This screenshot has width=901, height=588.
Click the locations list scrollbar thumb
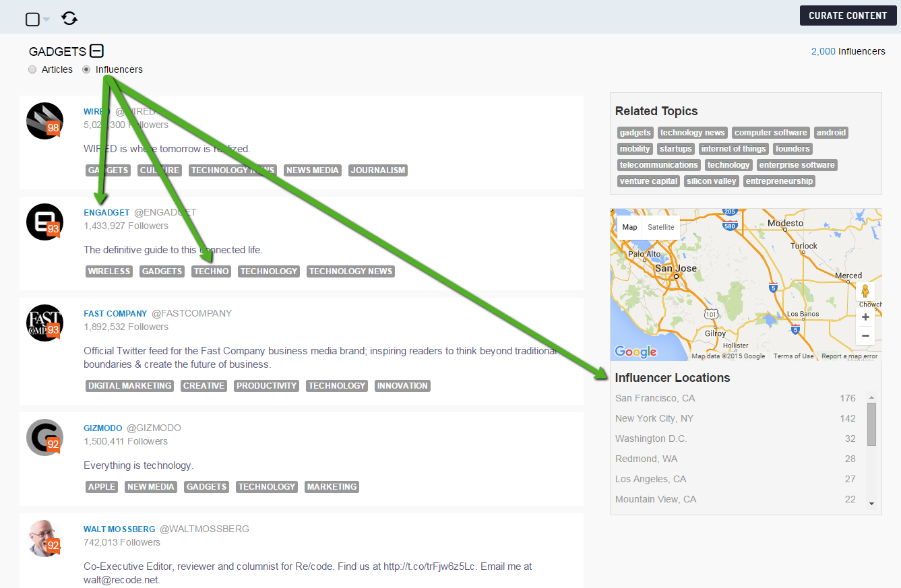[x=871, y=424]
